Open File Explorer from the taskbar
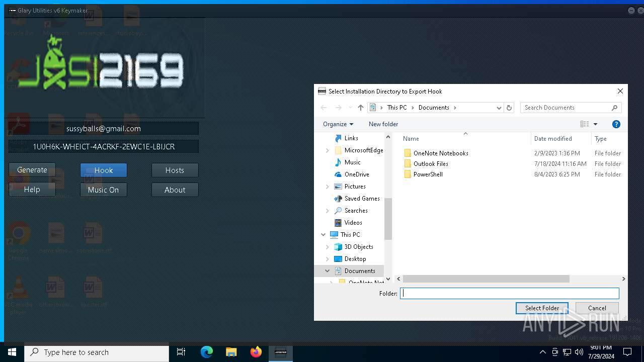 click(x=231, y=352)
